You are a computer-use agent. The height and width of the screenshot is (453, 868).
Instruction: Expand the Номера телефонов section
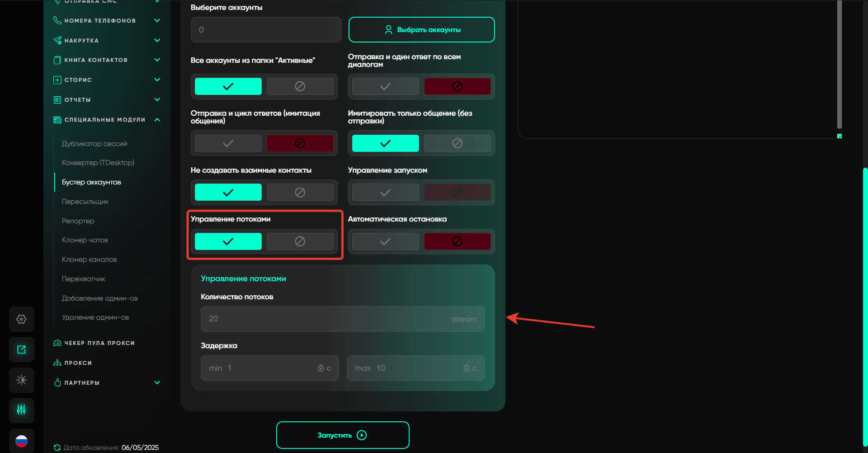pos(157,20)
